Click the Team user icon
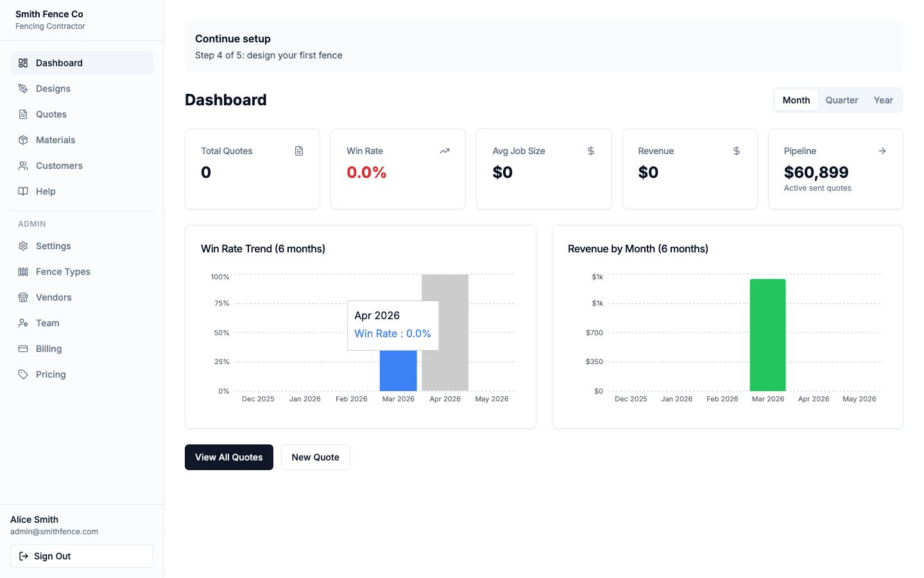Viewport: 924px width, 578px height. (x=23, y=323)
